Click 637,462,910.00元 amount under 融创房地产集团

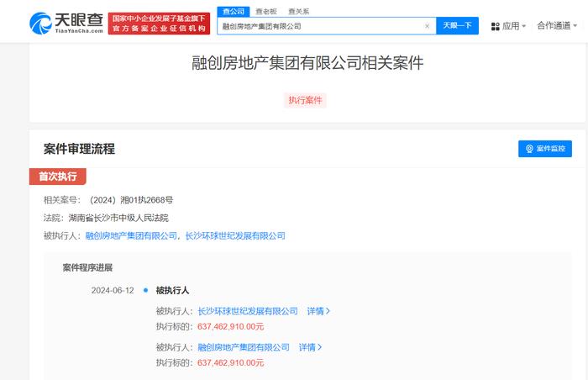pyautogui.click(x=231, y=362)
